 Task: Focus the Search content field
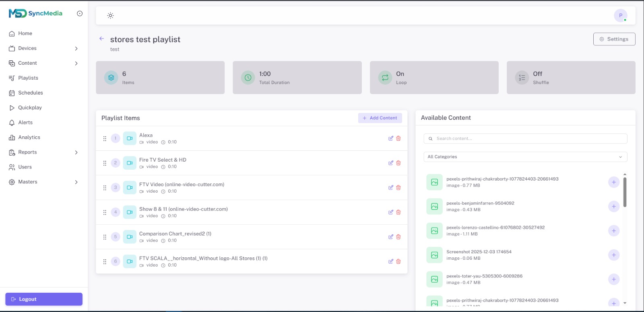click(525, 138)
